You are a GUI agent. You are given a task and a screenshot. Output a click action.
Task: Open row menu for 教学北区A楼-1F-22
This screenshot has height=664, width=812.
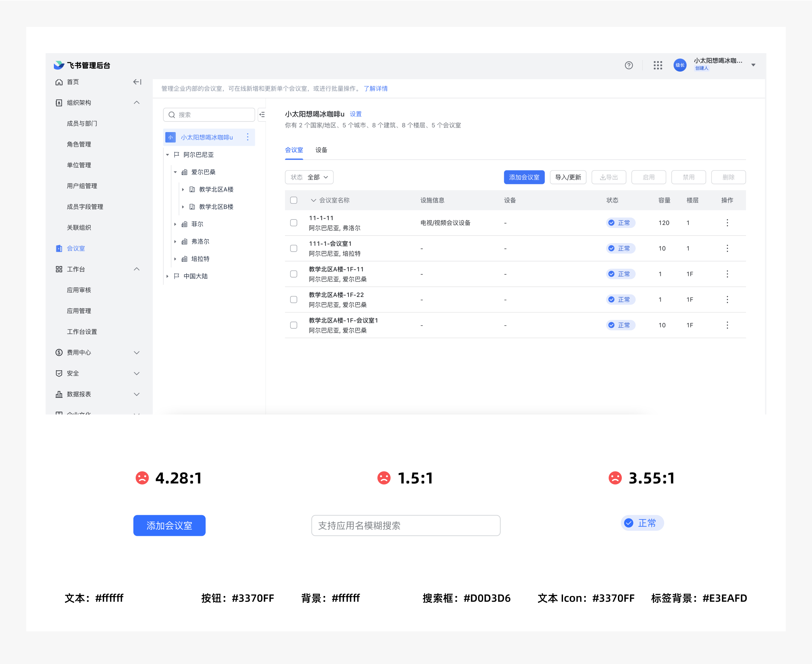[x=727, y=300]
